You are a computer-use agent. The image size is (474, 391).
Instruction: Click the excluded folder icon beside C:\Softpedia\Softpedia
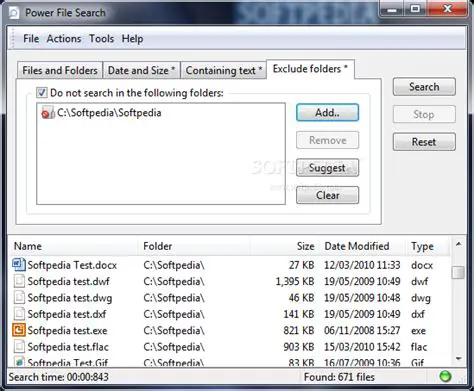tap(48, 113)
